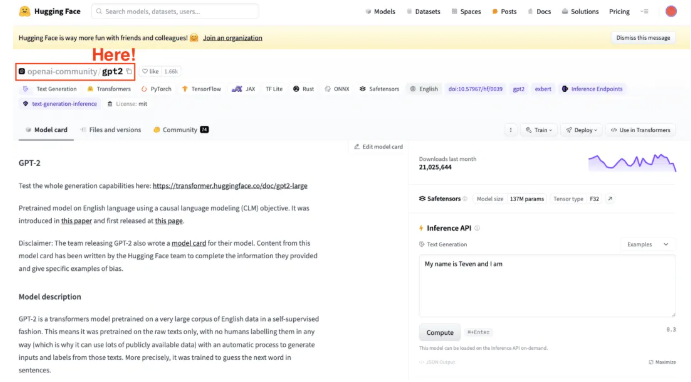Click the heart like icon

145,71
